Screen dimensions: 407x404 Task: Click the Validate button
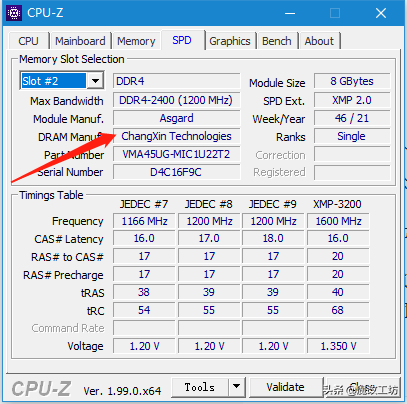pyautogui.click(x=285, y=387)
